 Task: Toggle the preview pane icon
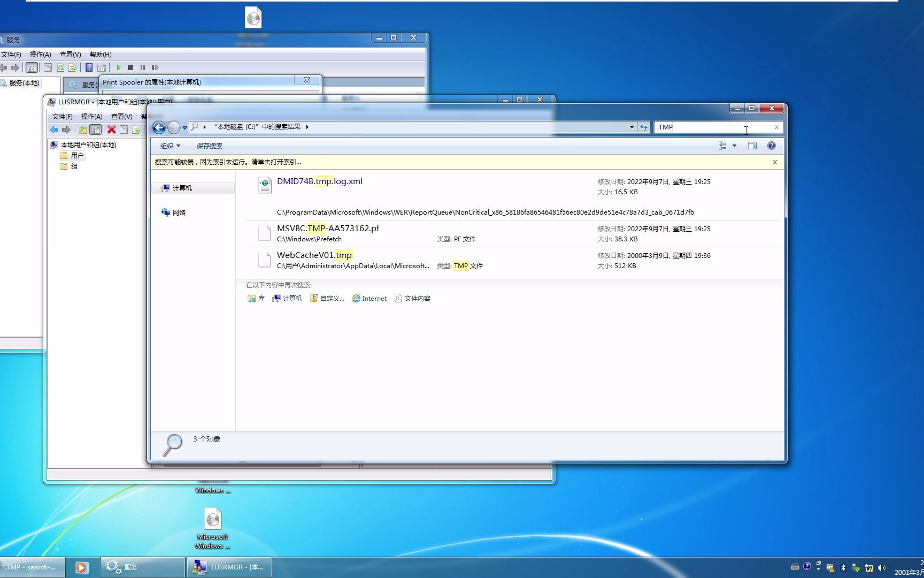click(x=752, y=146)
